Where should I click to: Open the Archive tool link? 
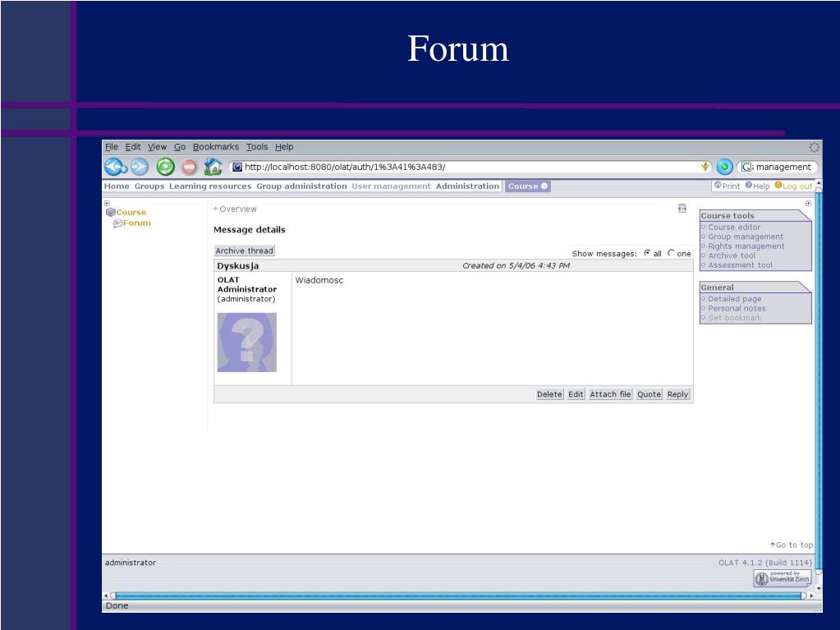point(732,255)
